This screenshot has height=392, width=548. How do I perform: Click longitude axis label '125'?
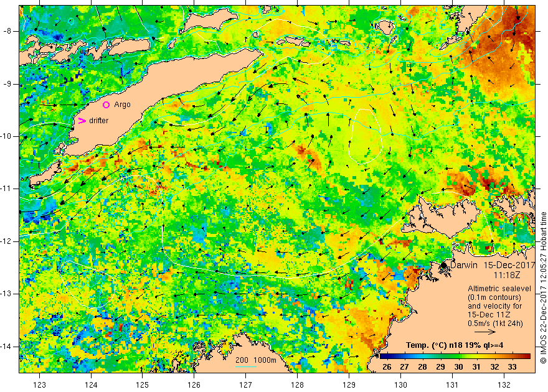click(x=142, y=385)
